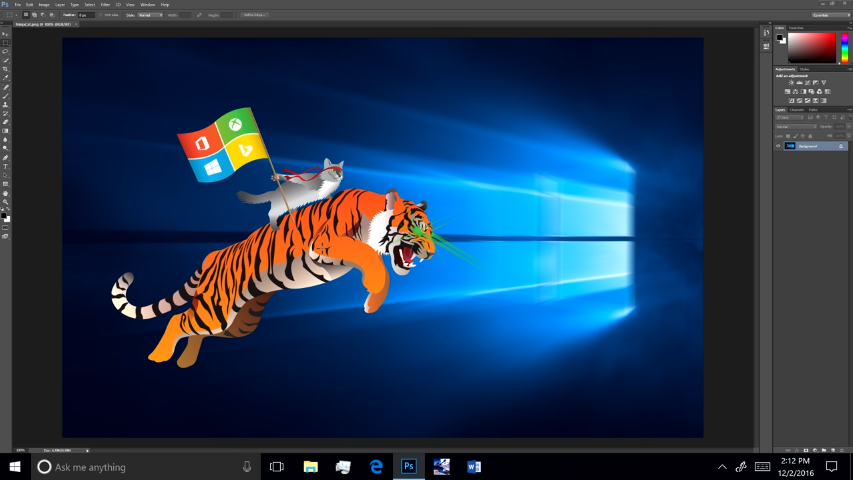Select the Blur tool

coord(5,140)
